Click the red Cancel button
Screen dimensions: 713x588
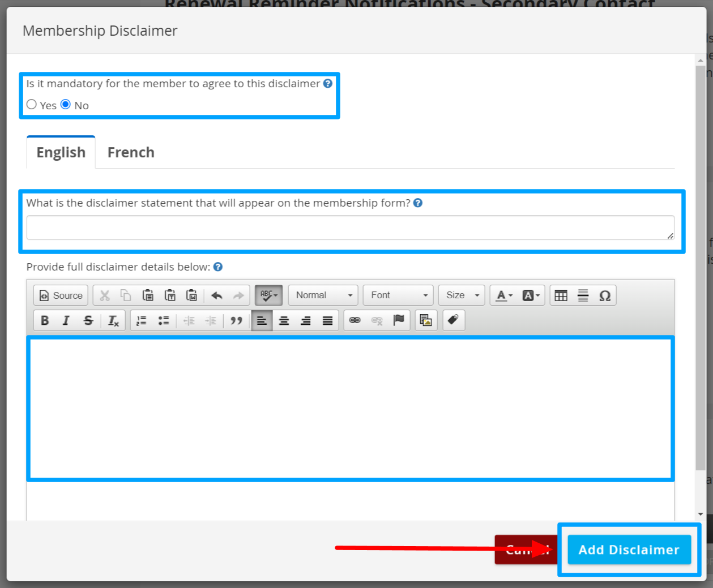tap(526, 550)
